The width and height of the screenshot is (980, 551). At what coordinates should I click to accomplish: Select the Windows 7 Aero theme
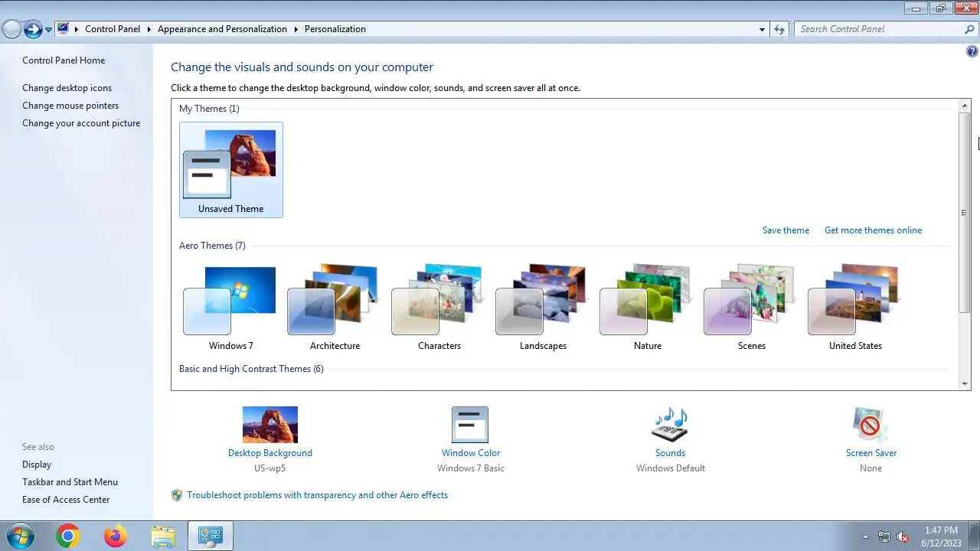point(230,308)
